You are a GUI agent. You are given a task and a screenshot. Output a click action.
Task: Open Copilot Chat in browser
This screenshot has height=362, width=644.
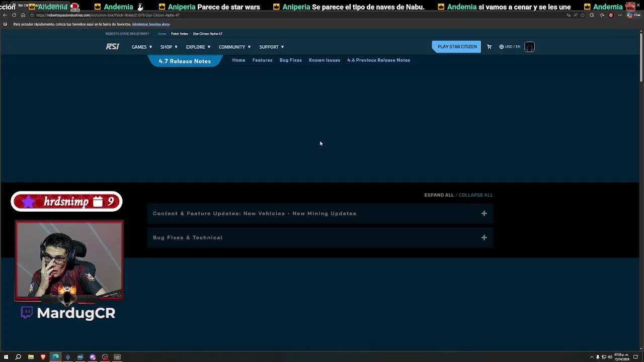[634, 15]
